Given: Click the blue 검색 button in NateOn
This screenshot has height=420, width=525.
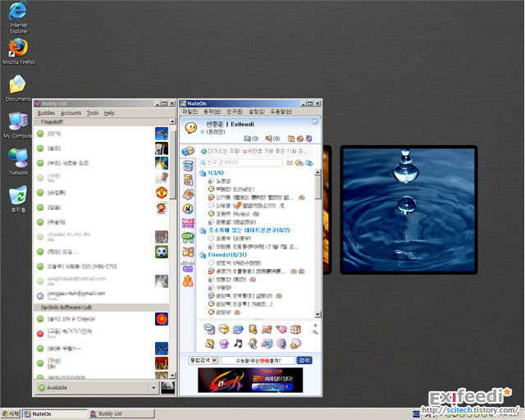Looking at the screenshot, I should click(x=304, y=360).
